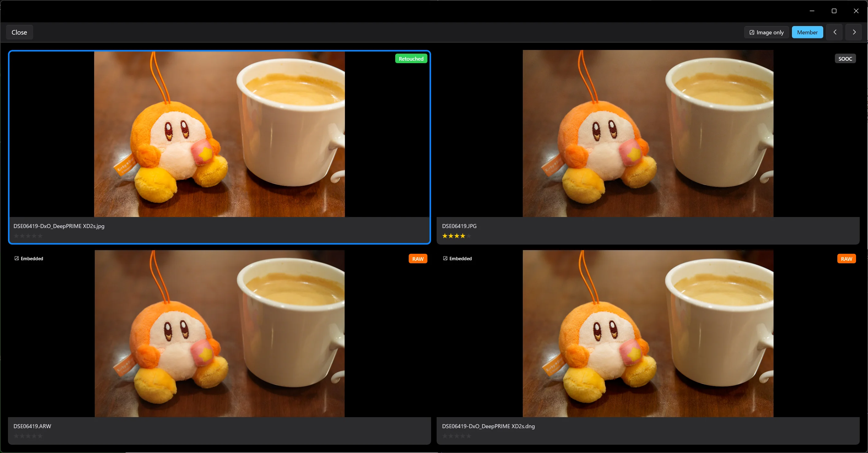This screenshot has height=453, width=868.
Task: Maximize the application window
Action: (x=834, y=11)
